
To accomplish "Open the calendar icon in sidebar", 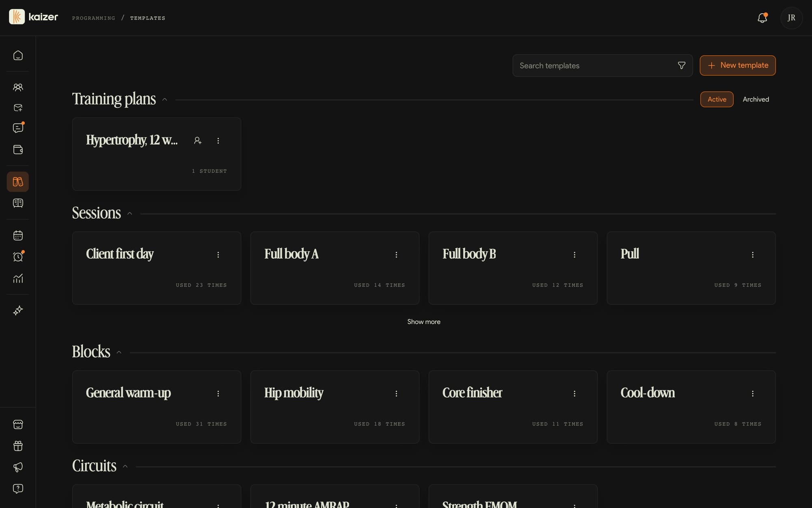I will coord(18,235).
